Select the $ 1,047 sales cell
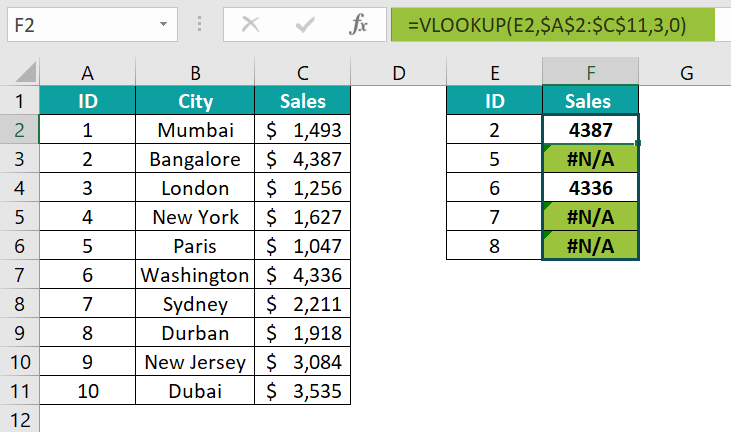731x432 pixels. point(303,245)
